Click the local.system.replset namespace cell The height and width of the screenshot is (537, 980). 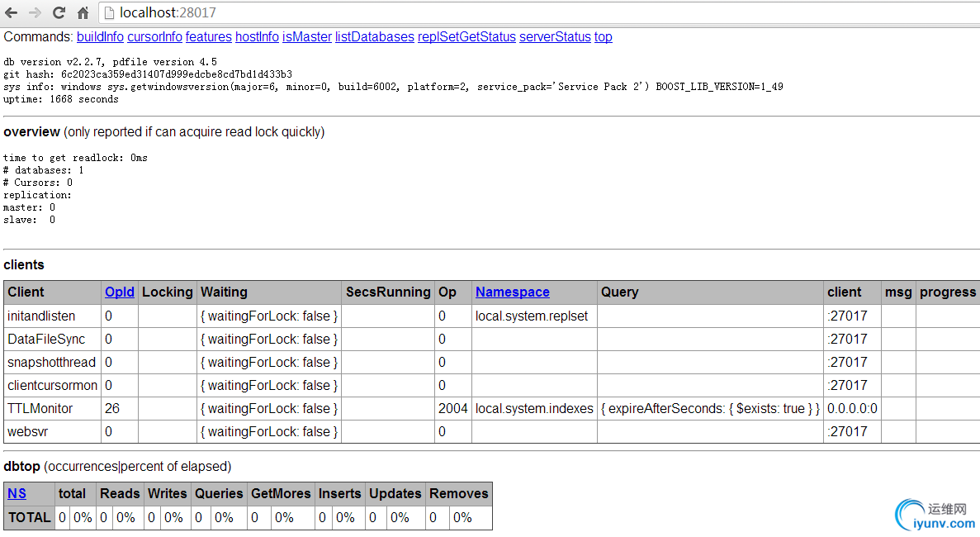point(534,316)
